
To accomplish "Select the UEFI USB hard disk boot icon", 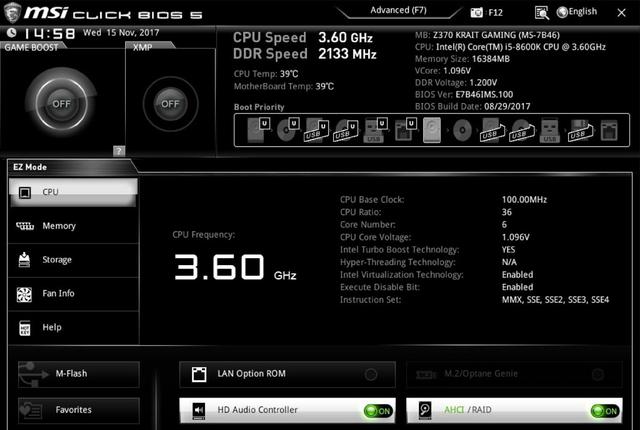I will click(x=317, y=130).
